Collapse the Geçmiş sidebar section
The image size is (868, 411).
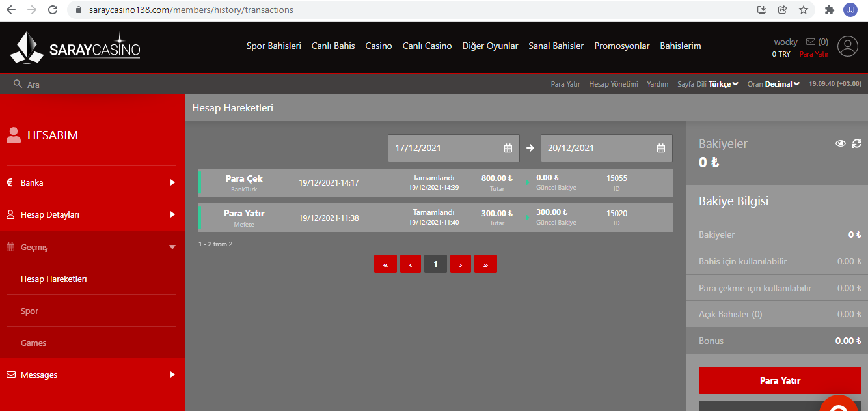92,247
